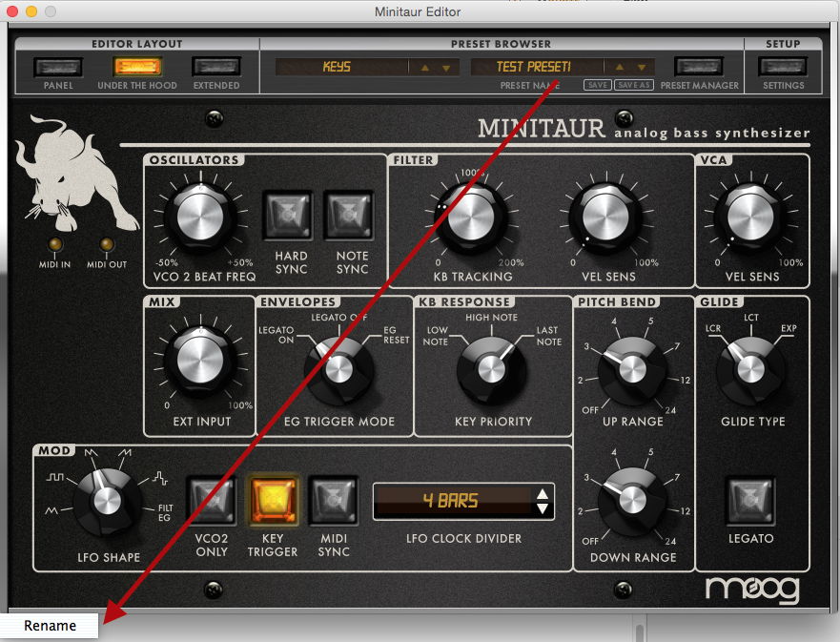840x642 pixels.
Task: Toggle the Hard Sync switch
Action: point(289,215)
